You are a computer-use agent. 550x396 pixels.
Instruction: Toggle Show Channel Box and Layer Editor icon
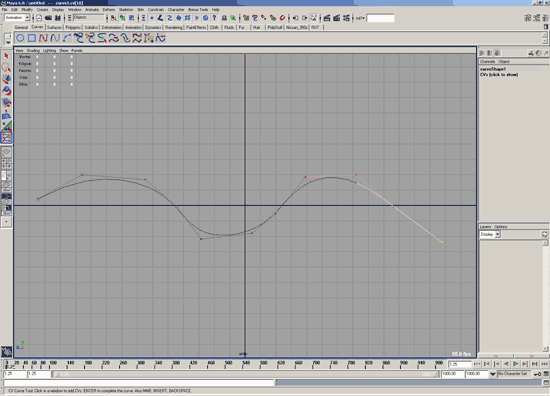click(545, 18)
